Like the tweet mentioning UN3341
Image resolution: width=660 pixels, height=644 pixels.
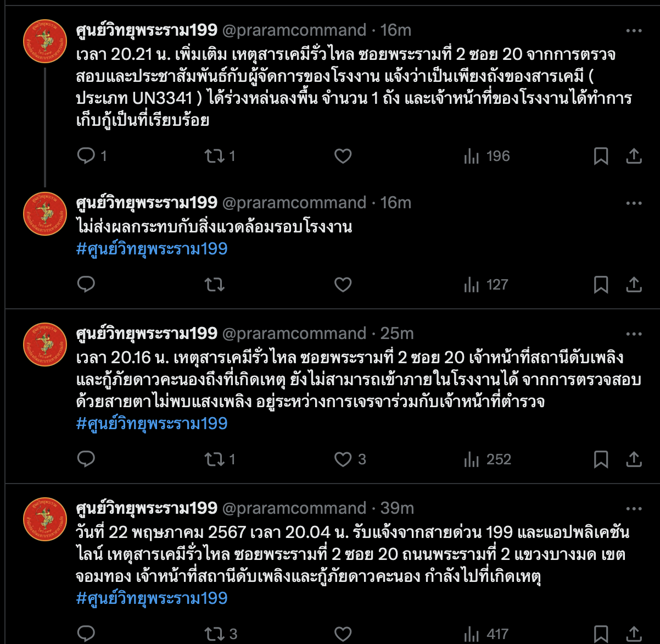pos(343,156)
